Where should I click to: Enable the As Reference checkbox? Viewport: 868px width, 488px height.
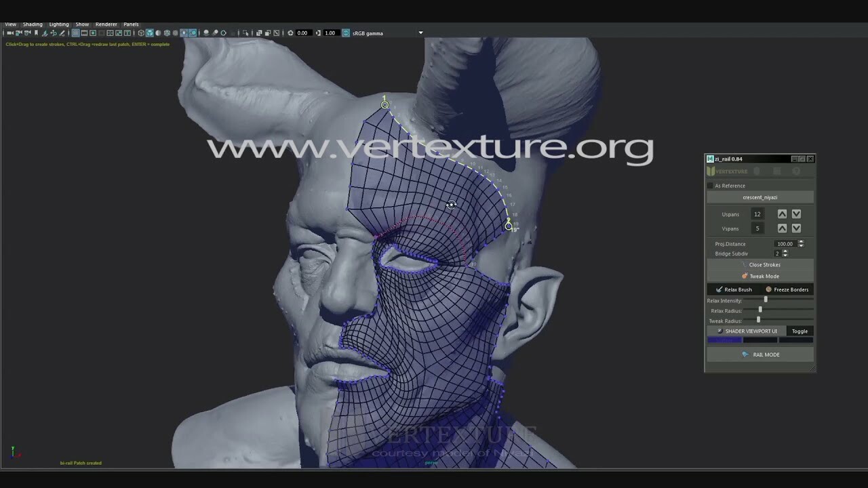tap(710, 185)
